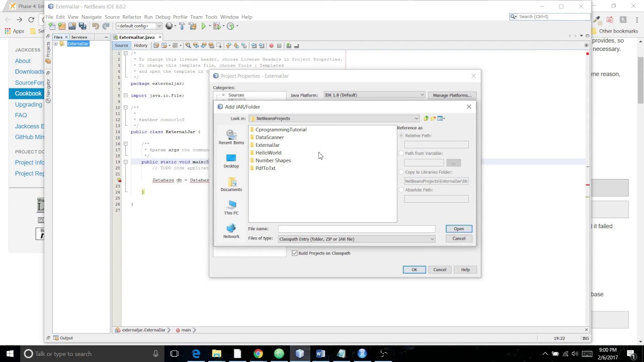Image resolution: width=644 pixels, height=362 pixels.
Task: Select Relative Path radio option
Action: coord(401,136)
